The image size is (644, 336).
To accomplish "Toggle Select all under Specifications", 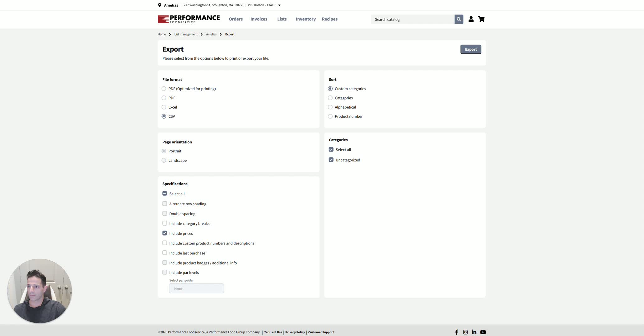I will pos(165,194).
